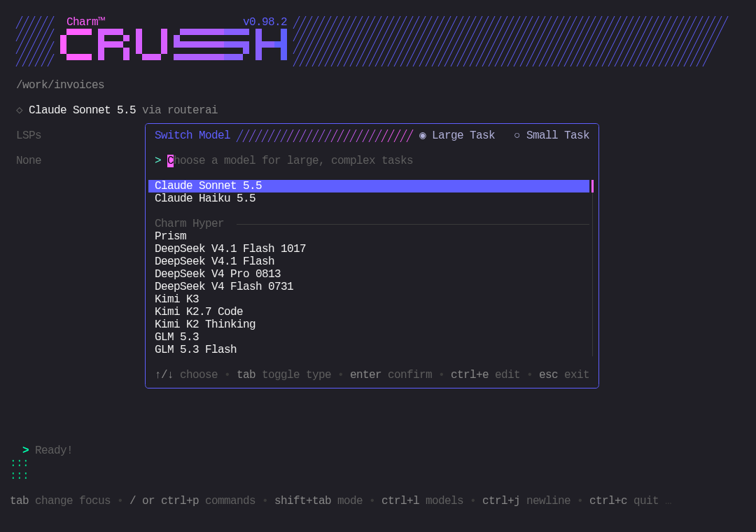Click the version label v0.98.2
The width and height of the screenshot is (756, 532).
coord(265,22)
